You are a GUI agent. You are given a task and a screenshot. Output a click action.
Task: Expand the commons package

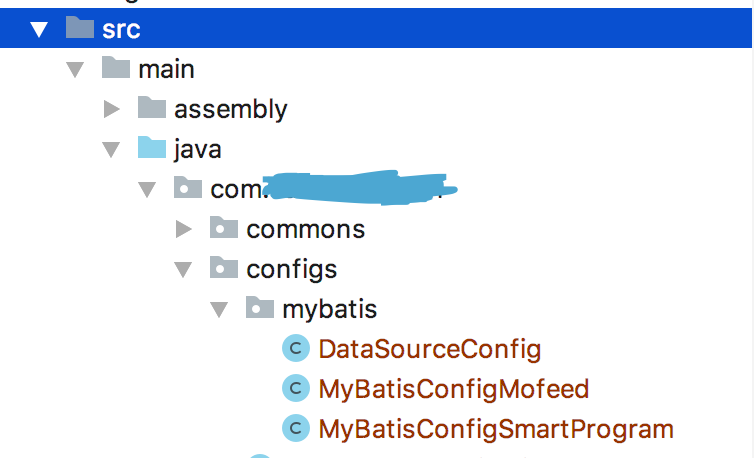(184, 229)
